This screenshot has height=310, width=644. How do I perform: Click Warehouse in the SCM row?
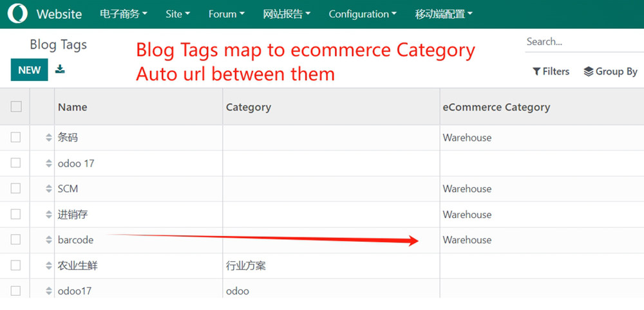point(467,188)
